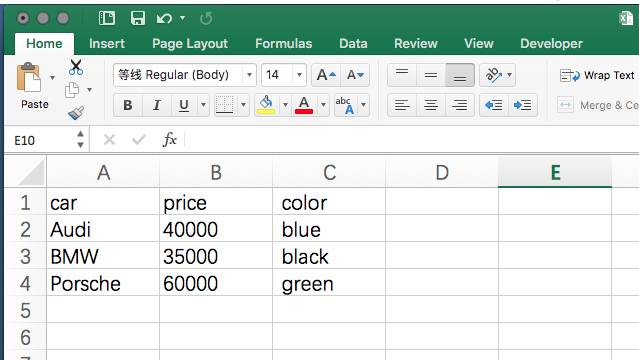This screenshot has height=360, width=639.
Task: Open the undo history dropdown arrow
Action: click(x=183, y=18)
